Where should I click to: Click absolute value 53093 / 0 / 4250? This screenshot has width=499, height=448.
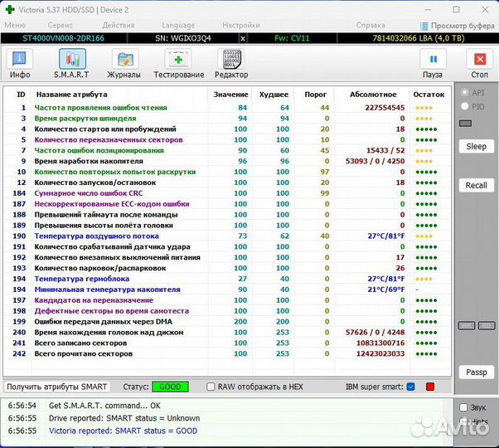tap(375, 161)
